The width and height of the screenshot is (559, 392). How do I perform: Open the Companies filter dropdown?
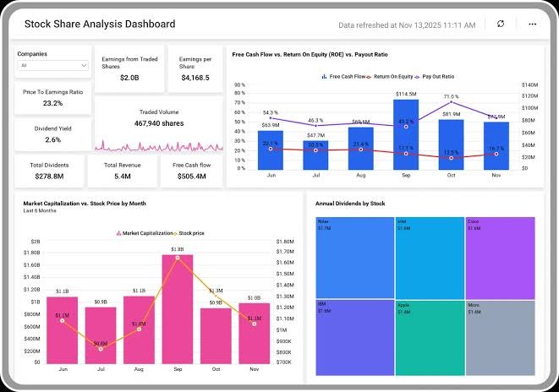(52, 66)
